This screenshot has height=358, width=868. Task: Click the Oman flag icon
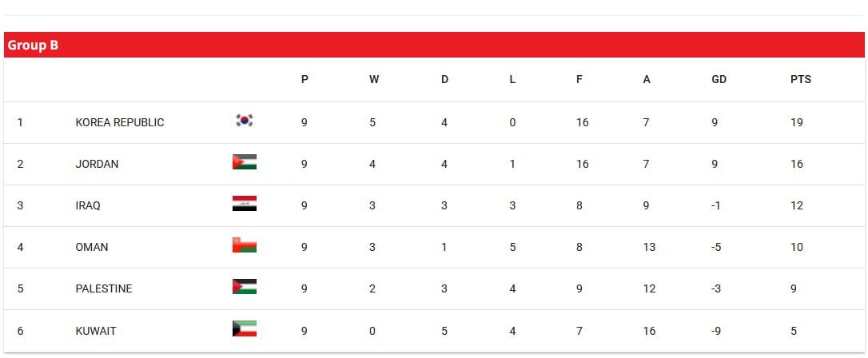245,245
